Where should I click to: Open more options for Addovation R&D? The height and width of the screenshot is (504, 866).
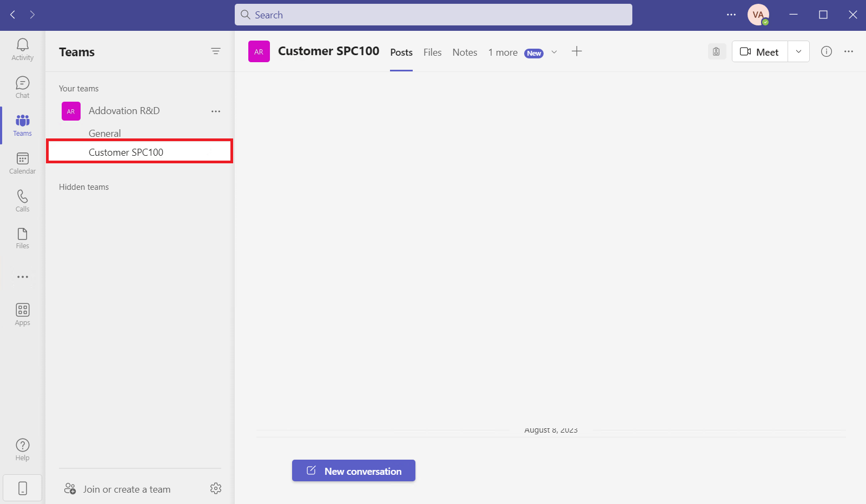pyautogui.click(x=216, y=111)
